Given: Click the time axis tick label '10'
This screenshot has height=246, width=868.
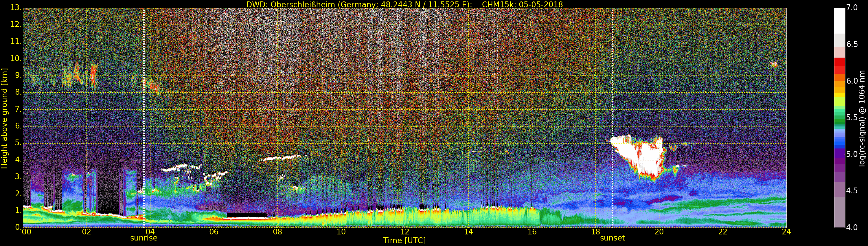Looking at the screenshot, I should point(341,232).
